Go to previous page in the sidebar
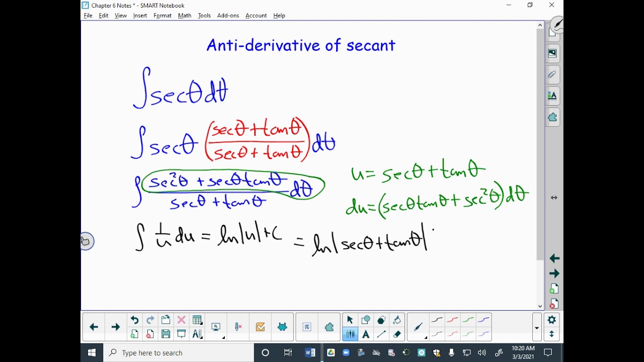Viewport: 644px width, 362px height. click(x=554, y=258)
